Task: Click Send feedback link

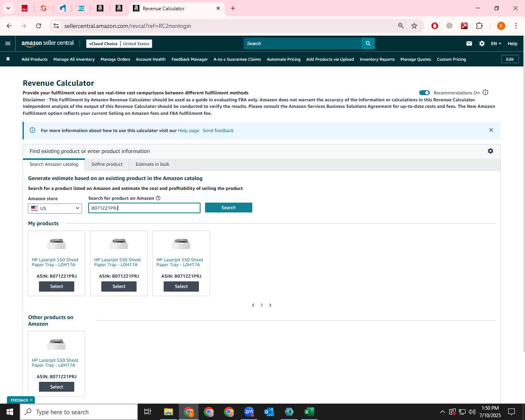Action: pyautogui.click(x=218, y=130)
